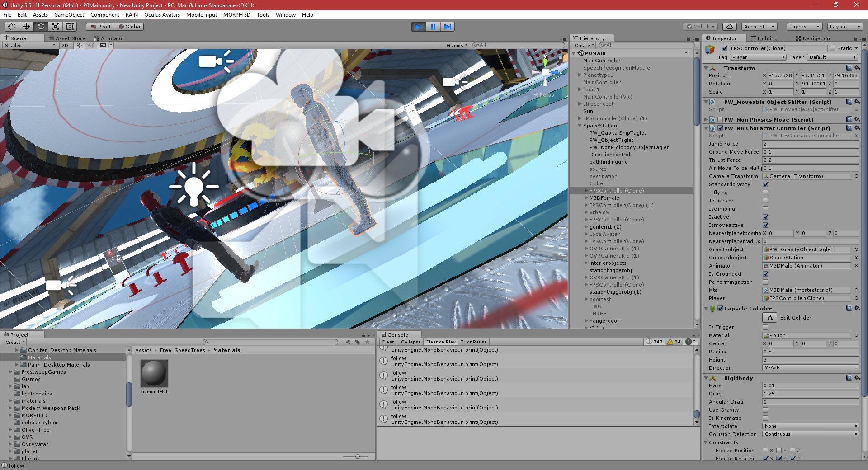Toggle scene audio speaker icon
The height and width of the screenshot is (470, 868).
(91, 45)
